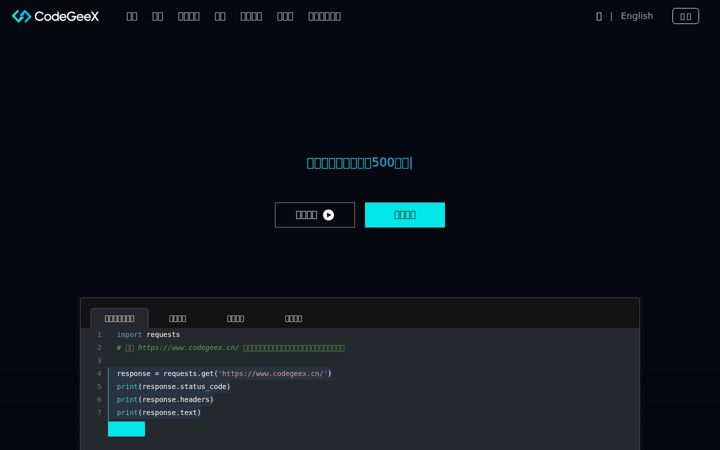
Task: Open the fifth top navigation item (four characters)
Action: 251,17
